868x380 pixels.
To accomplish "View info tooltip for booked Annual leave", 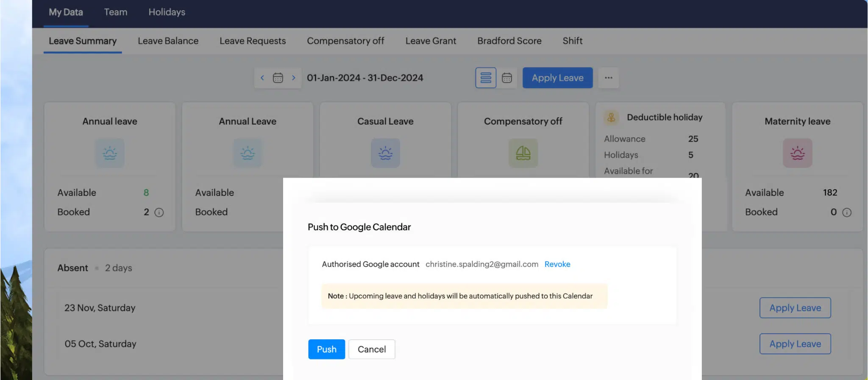I will 159,212.
